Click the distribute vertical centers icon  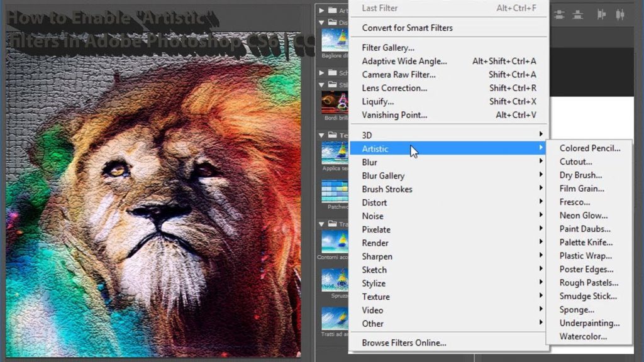559,15
